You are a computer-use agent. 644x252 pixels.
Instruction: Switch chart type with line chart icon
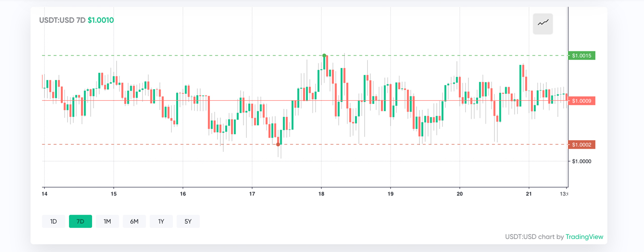click(x=543, y=24)
